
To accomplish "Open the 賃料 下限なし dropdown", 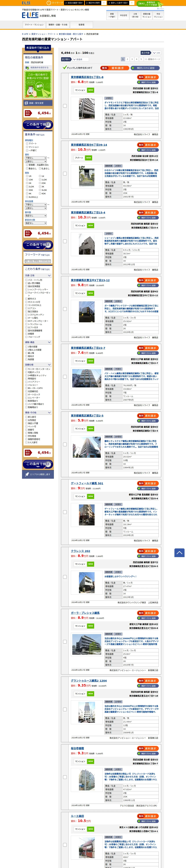I will pyautogui.click(x=36, y=158).
